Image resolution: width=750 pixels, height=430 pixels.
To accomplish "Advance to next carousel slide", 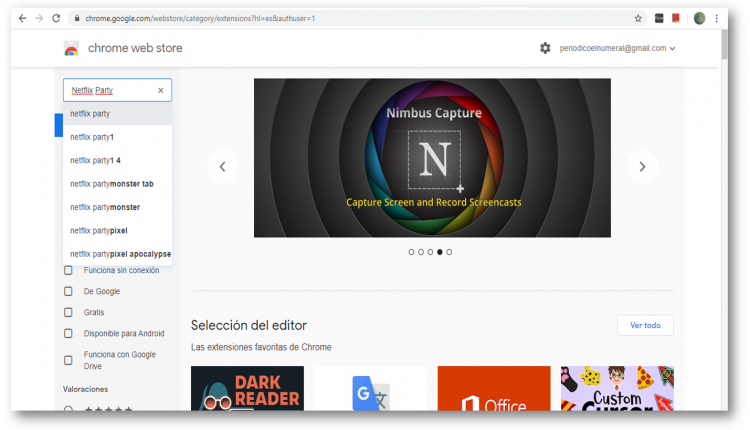I will tap(642, 166).
